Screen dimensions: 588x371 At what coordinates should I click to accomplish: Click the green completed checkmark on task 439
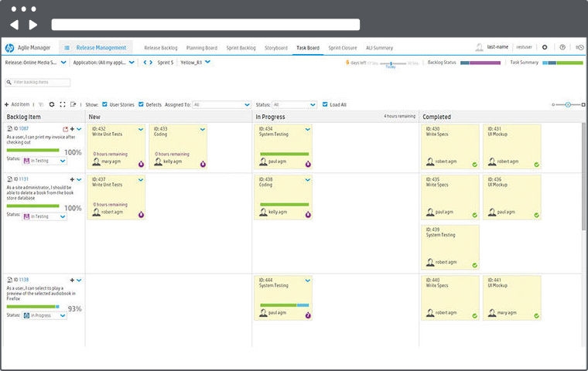pos(475,265)
